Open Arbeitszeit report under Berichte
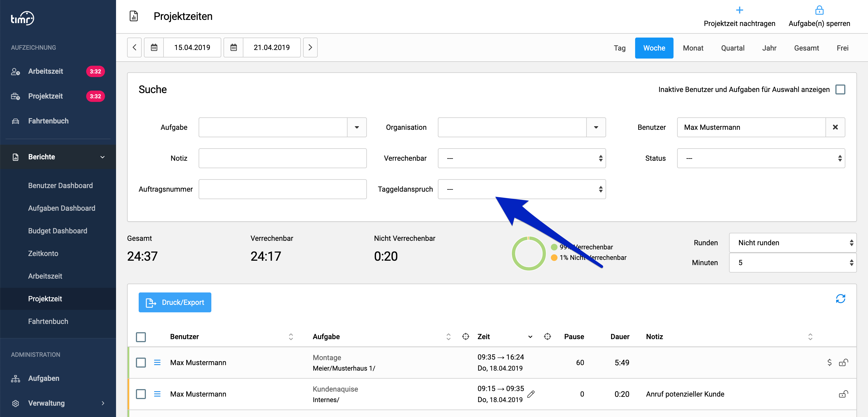The image size is (868, 417). coord(45,276)
